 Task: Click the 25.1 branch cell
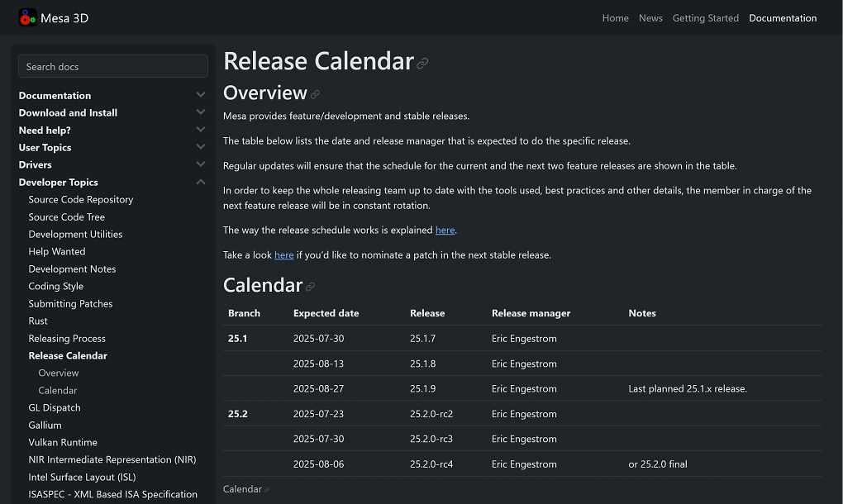[238, 339]
